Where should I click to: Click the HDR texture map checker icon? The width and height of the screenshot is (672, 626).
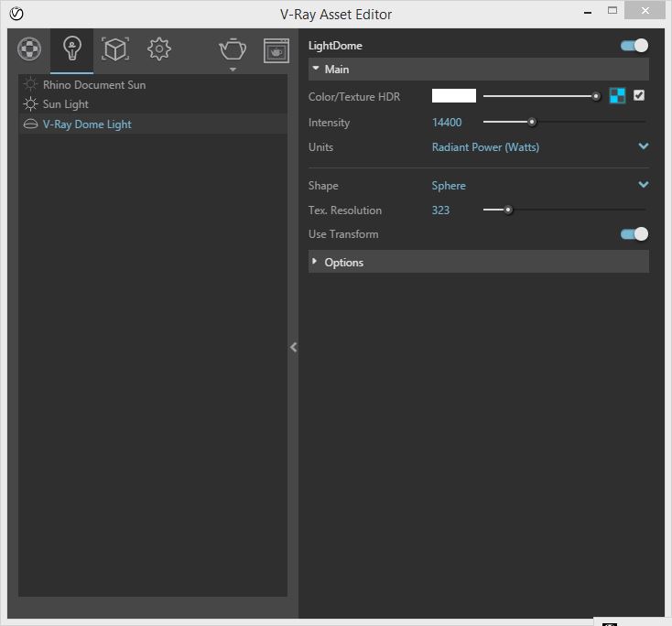point(617,96)
